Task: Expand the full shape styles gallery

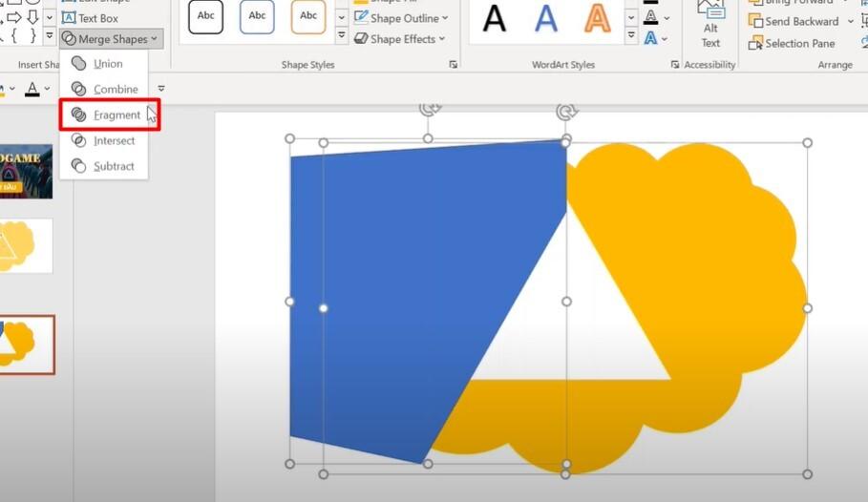Action: [x=342, y=36]
